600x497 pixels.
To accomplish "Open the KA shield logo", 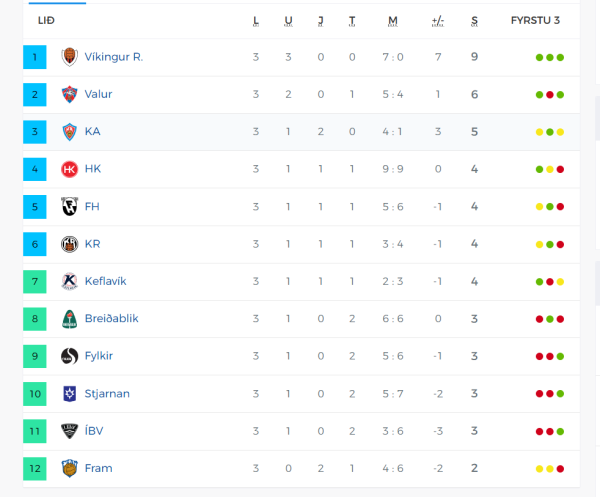I will 70,132.
